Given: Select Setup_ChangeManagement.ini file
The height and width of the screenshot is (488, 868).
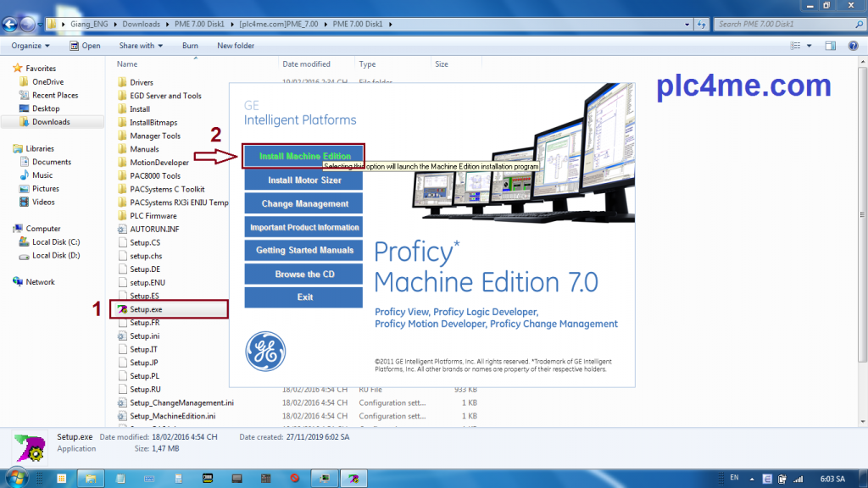Looking at the screenshot, I should 181,402.
